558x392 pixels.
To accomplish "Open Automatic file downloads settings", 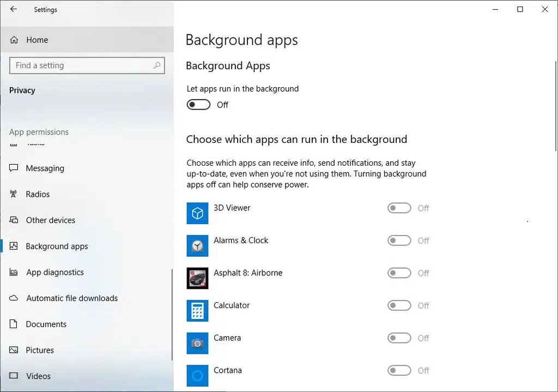I will [86, 298].
